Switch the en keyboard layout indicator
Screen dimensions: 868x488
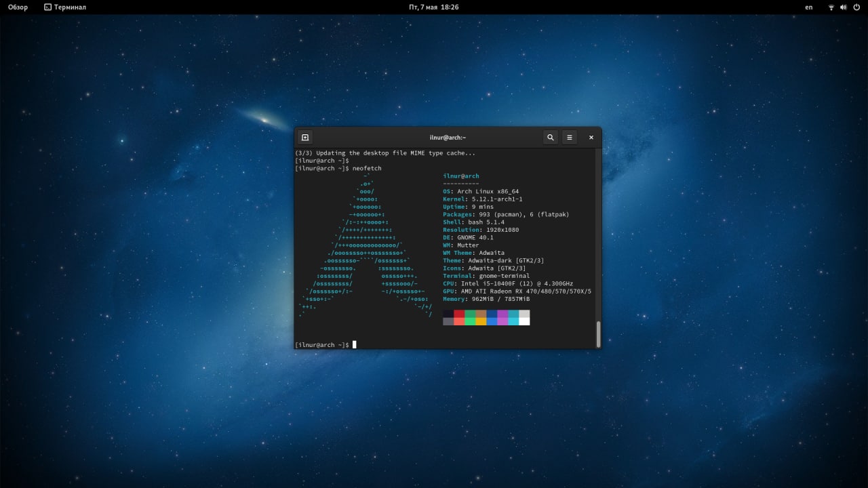pos(809,7)
